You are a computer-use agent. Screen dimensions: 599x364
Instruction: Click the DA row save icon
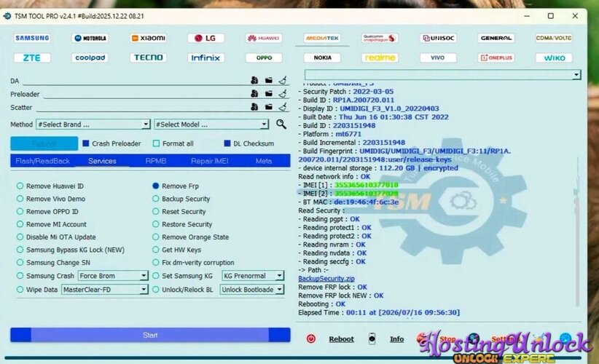[254, 80]
